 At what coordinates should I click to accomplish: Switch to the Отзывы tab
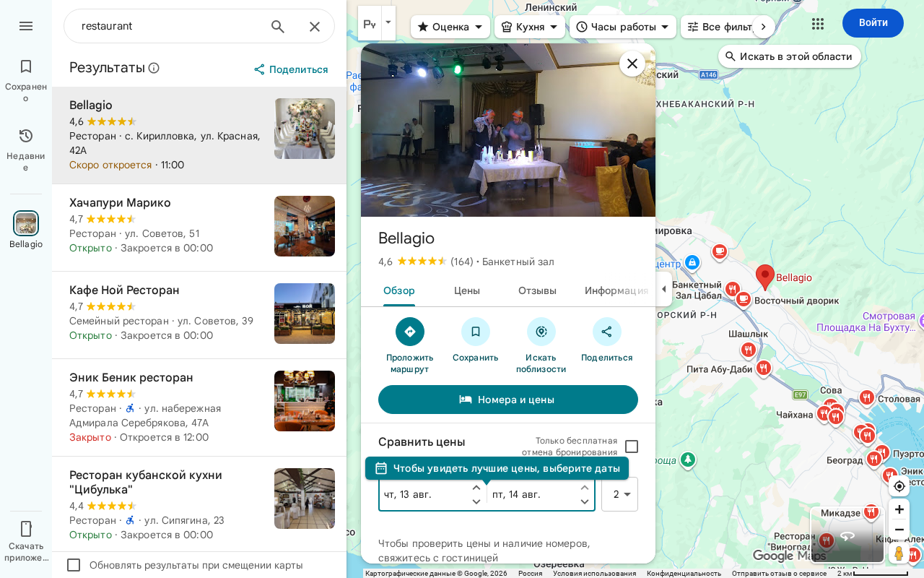(537, 290)
